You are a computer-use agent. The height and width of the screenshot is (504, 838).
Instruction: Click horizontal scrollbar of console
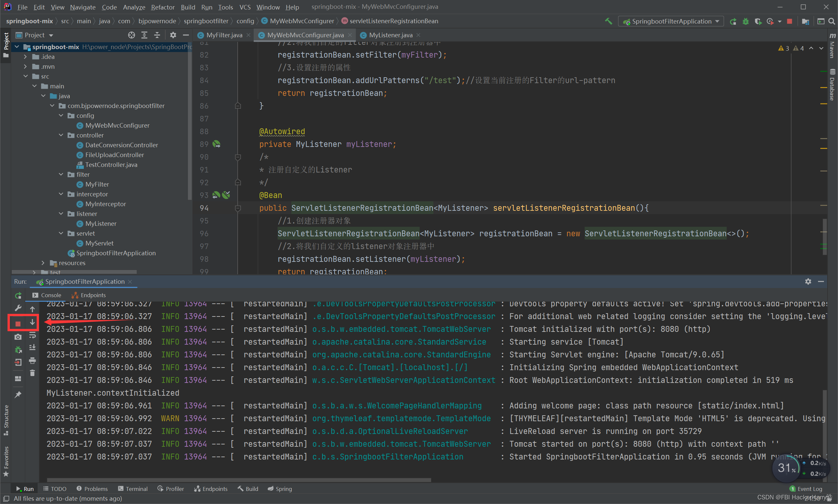coord(239,480)
